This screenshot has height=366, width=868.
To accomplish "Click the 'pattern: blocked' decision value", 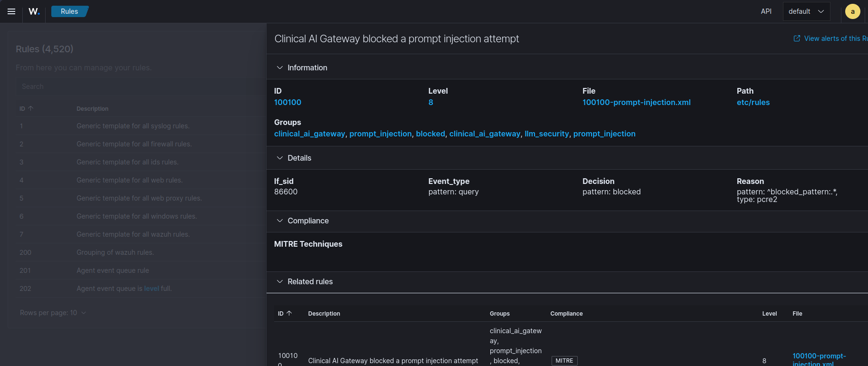I will 611,192.
